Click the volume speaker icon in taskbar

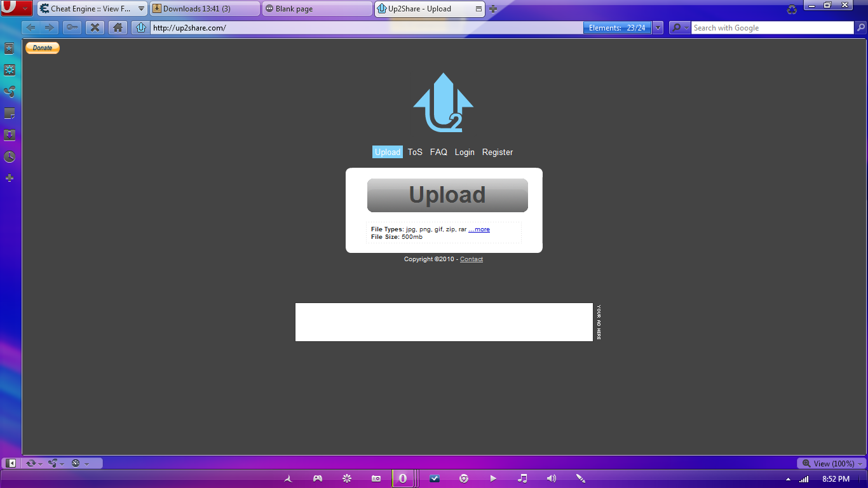point(551,478)
